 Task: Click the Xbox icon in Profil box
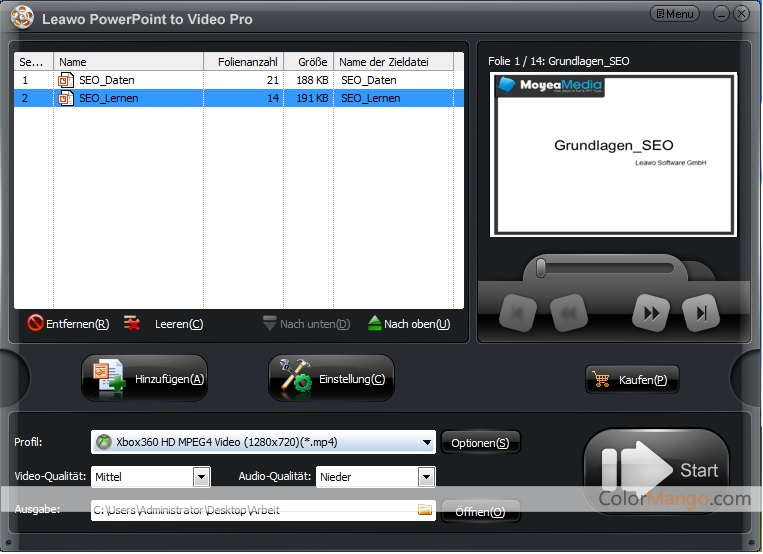click(103, 442)
